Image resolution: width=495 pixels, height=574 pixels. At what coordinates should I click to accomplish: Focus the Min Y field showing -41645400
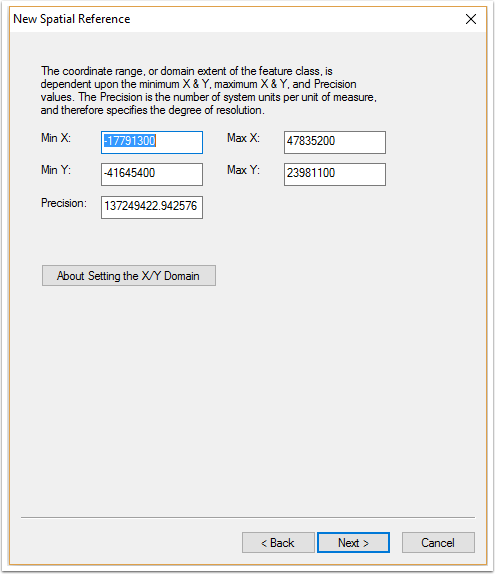tap(152, 175)
